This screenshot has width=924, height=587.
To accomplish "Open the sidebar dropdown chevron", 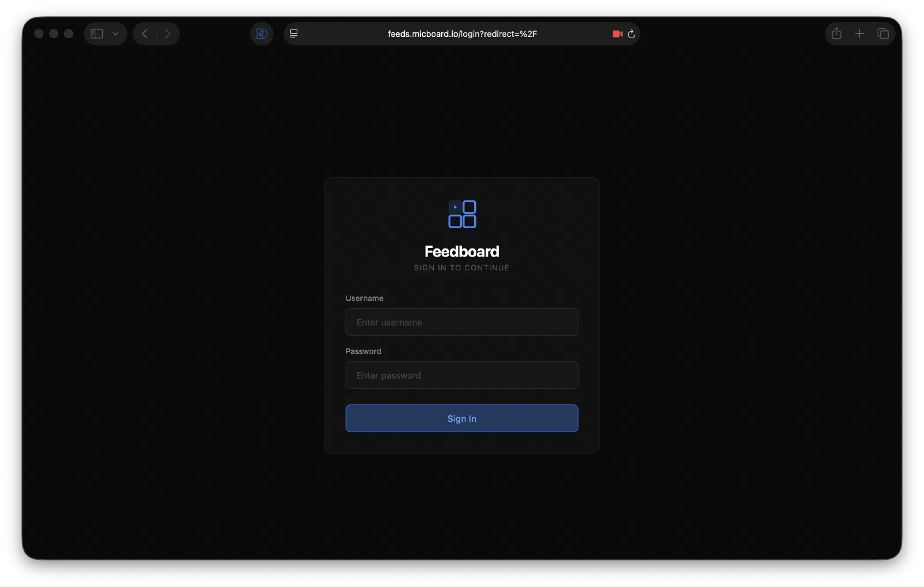I will point(115,34).
